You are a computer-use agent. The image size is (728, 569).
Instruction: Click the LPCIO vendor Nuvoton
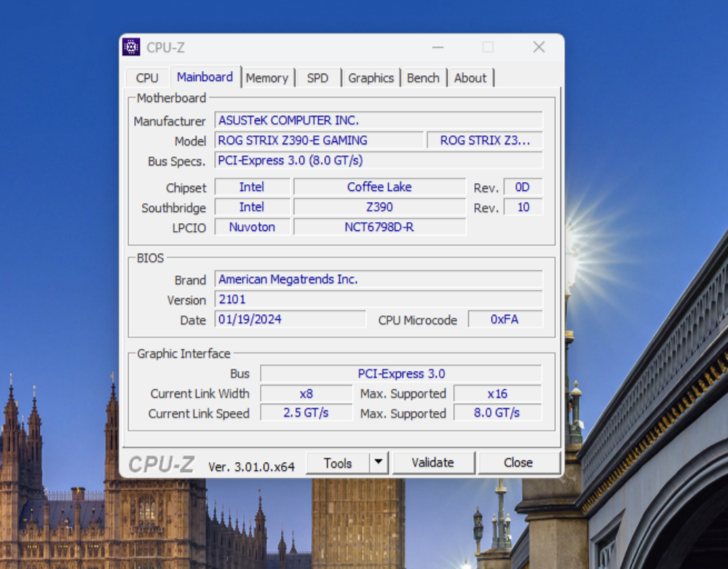point(253,227)
